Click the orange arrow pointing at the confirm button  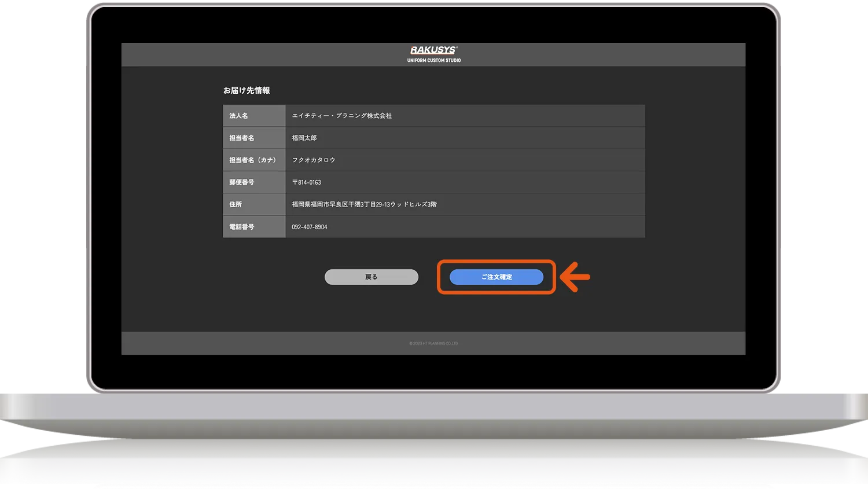point(575,277)
